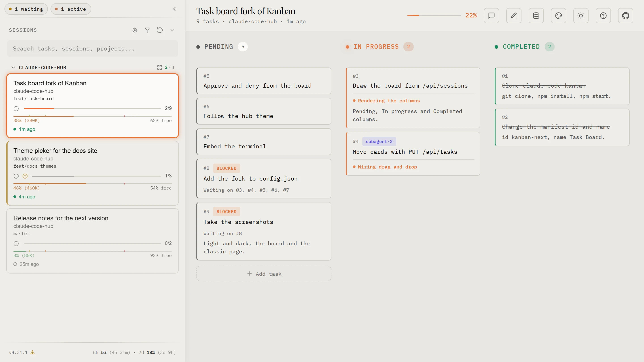Open completed task #2 Change the manifest id
This screenshot has width=644, height=362.
point(562,127)
